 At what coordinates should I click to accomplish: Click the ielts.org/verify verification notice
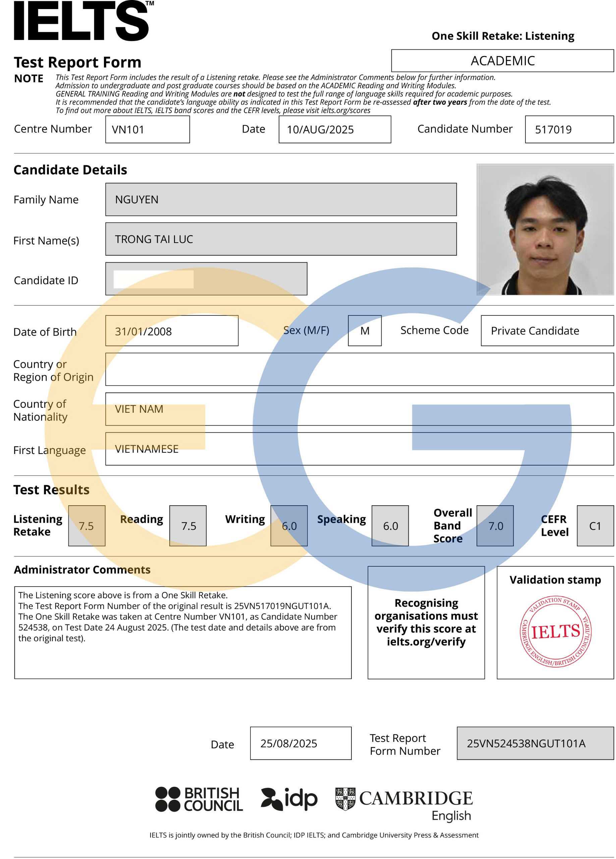(426, 622)
